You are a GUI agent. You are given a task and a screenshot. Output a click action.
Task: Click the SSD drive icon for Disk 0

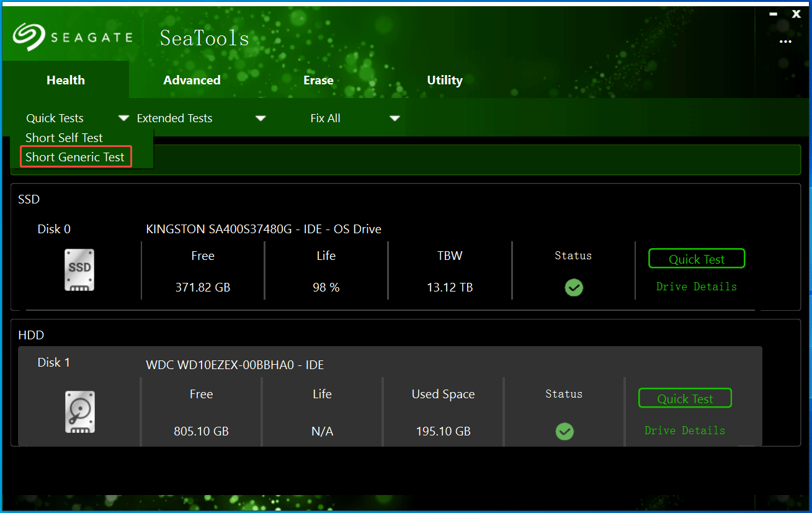click(79, 269)
